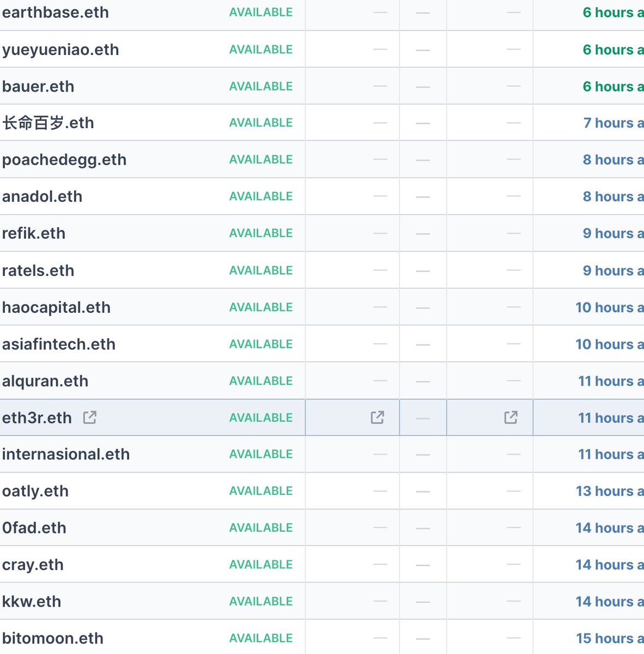This screenshot has height=654, width=644.
Task: Click the AVAILABLE label on haocapital.eth row
Action: click(260, 307)
